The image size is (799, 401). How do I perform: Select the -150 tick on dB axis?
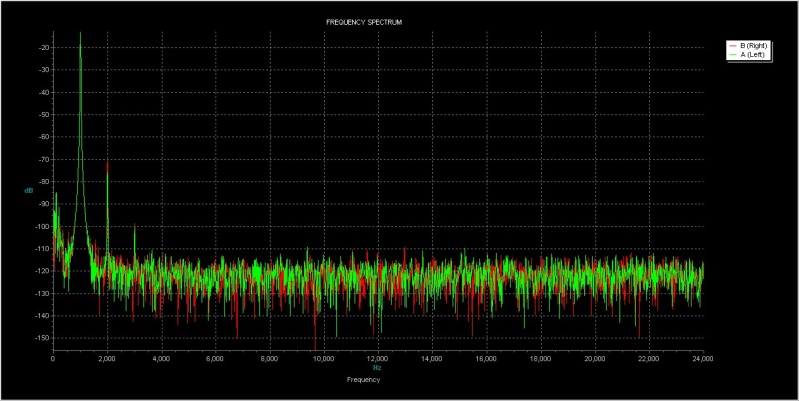click(42, 338)
